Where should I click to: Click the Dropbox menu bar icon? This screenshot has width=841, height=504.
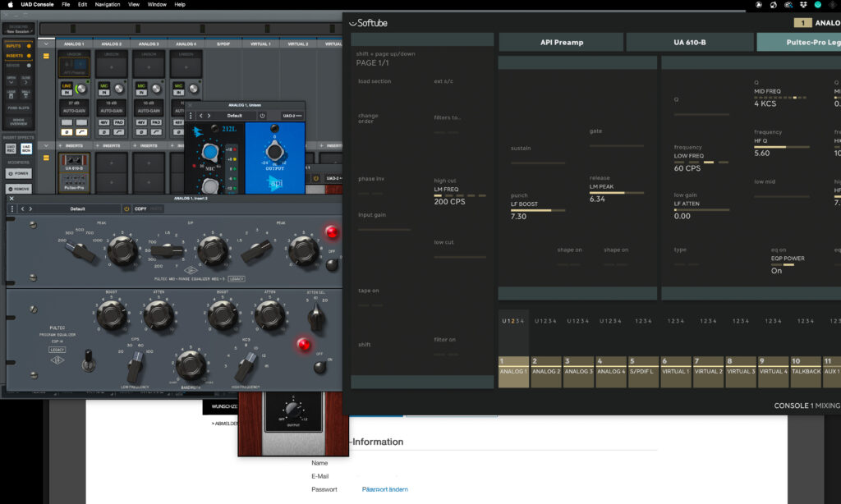click(x=803, y=4)
